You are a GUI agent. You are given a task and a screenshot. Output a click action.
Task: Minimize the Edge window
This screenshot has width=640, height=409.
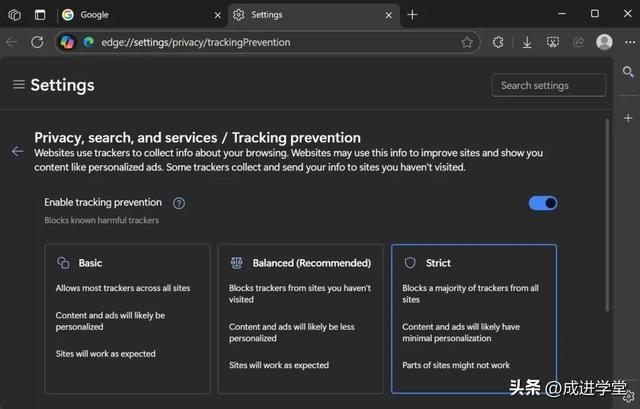562,14
